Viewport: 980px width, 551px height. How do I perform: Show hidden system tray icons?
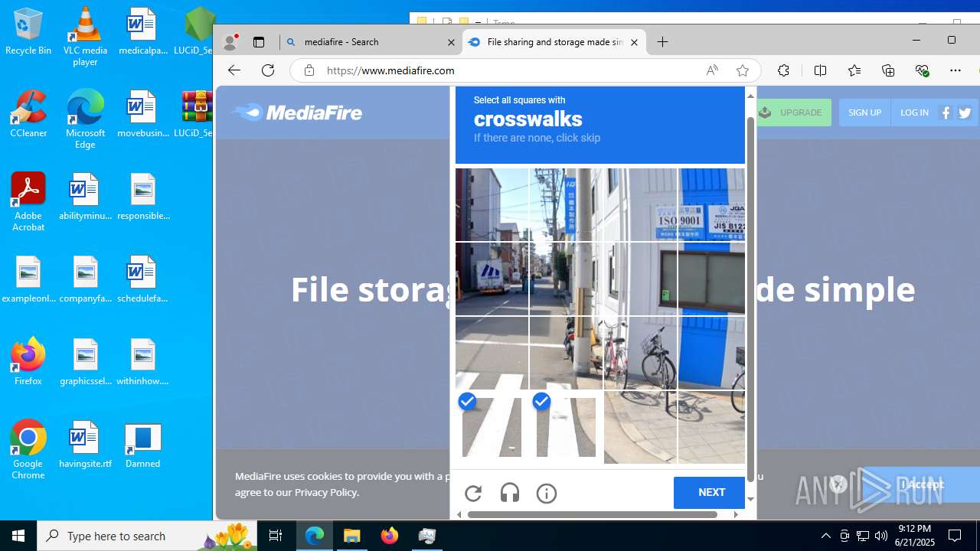point(825,536)
